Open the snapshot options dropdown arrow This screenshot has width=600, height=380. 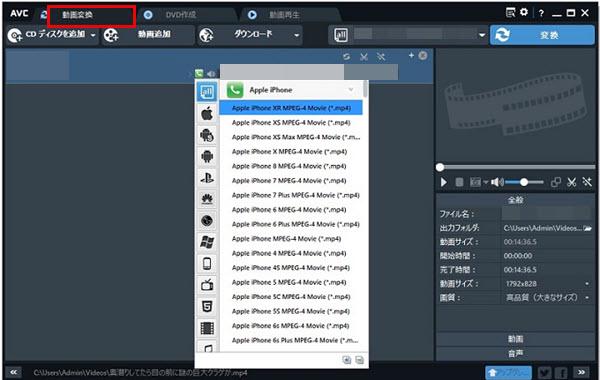pyautogui.click(x=486, y=182)
